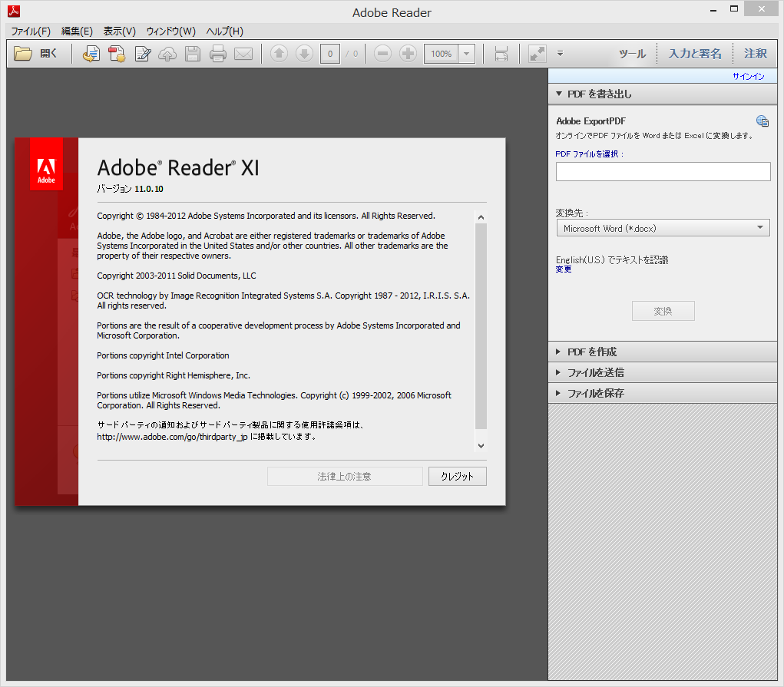Click the print document icon
This screenshot has height=687, width=784.
[219, 53]
